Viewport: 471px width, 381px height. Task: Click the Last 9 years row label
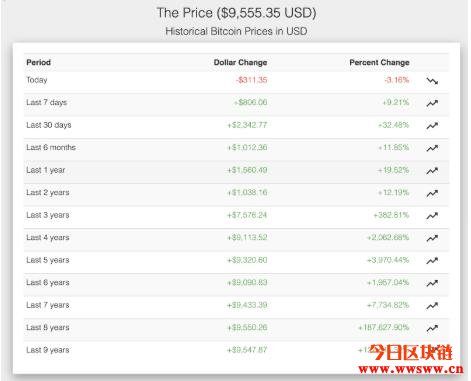pyautogui.click(x=48, y=350)
